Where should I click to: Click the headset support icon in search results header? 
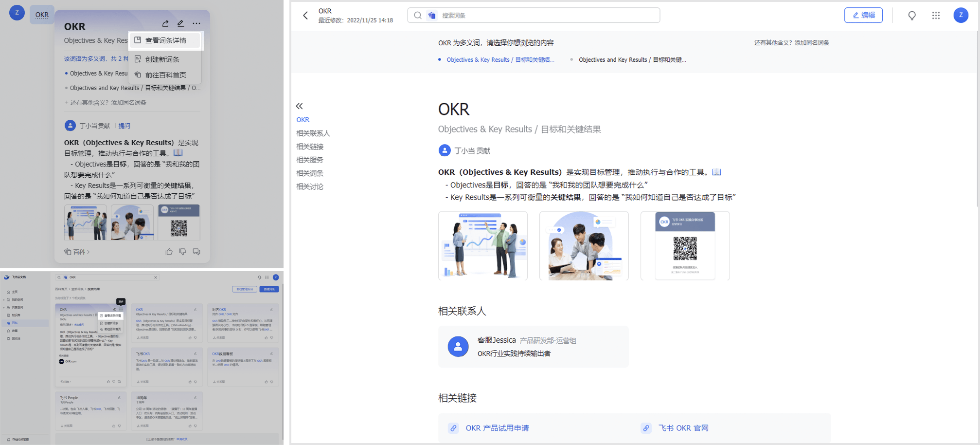click(259, 277)
